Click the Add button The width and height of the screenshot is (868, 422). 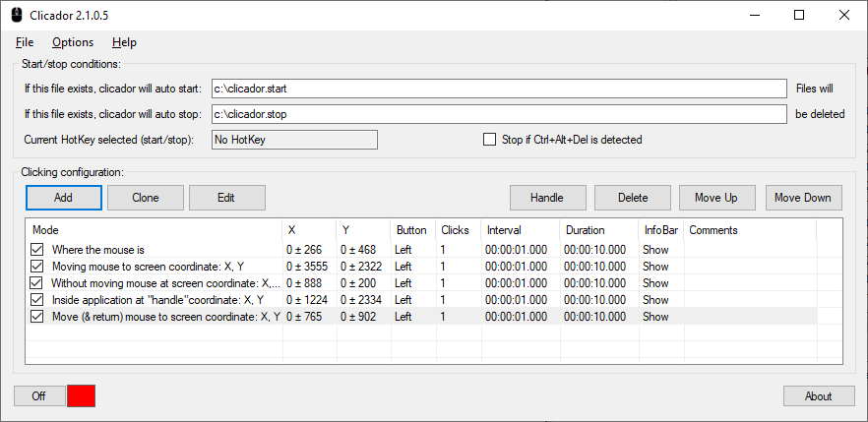pyautogui.click(x=64, y=198)
